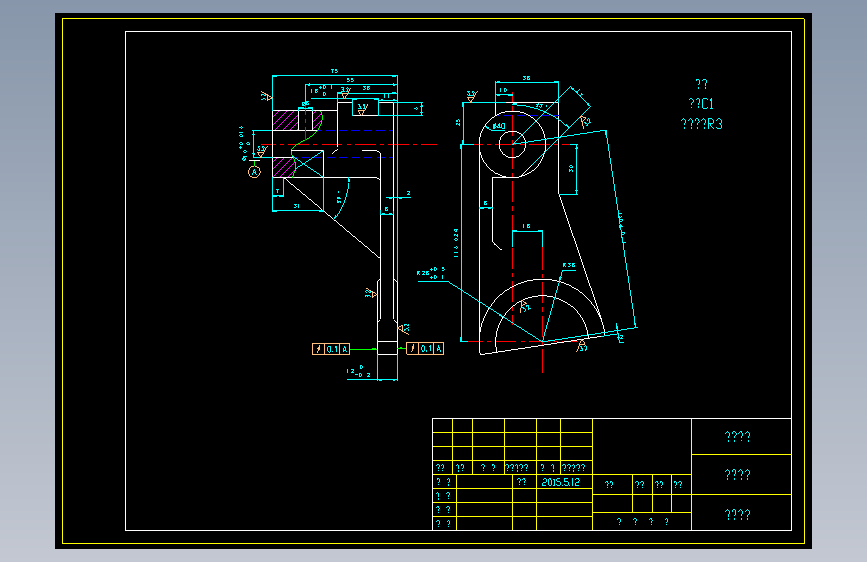The width and height of the screenshot is (867, 562).
Task: Click the upper magenta hatched section
Action: [x=285, y=121]
